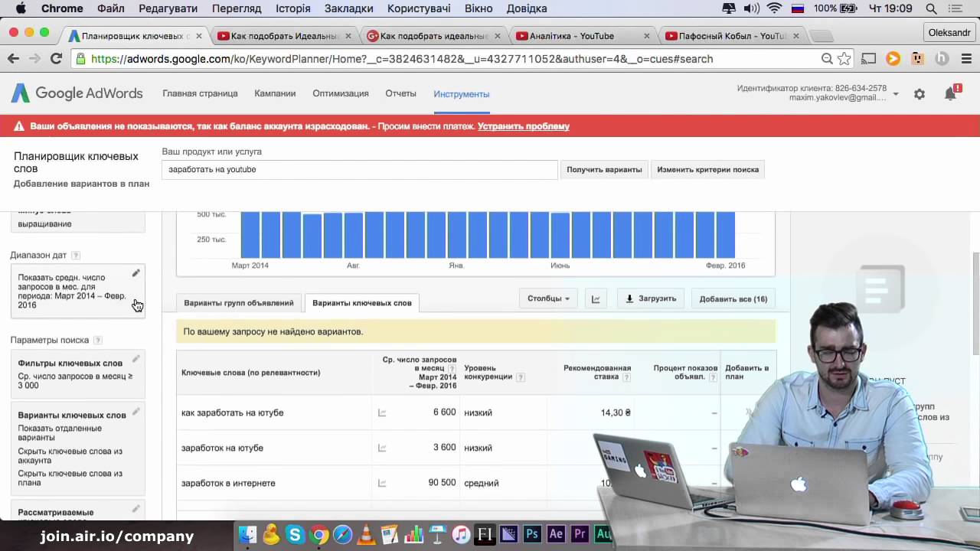Click Оптимизация in the top navigation

[x=341, y=93]
